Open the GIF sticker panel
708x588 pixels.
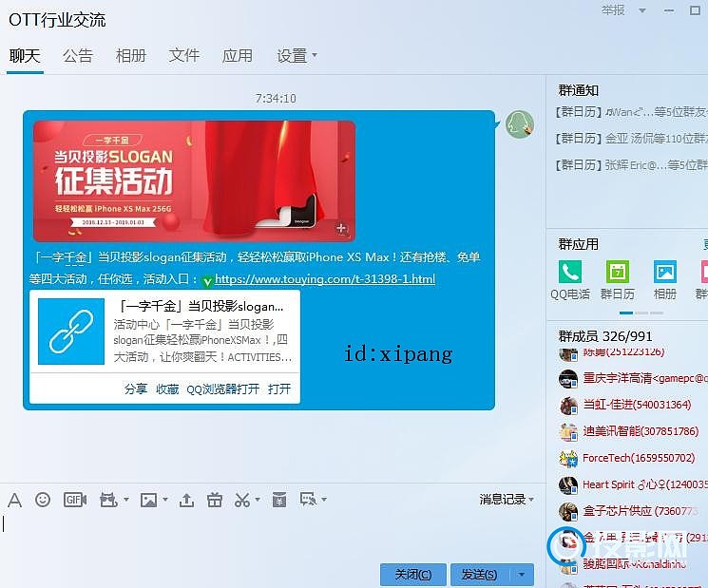75,500
